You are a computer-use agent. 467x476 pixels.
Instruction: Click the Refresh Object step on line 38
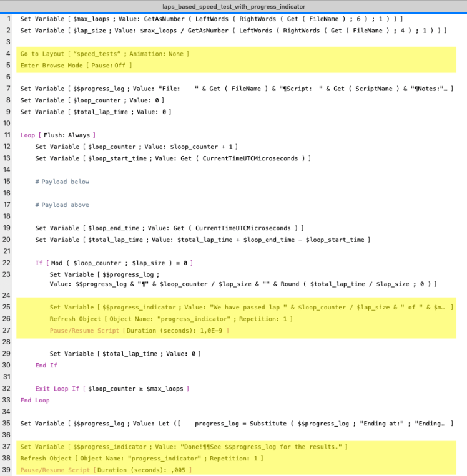pos(142,458)
